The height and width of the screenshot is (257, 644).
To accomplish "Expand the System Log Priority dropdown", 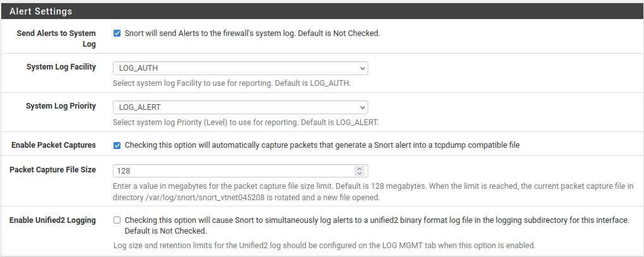I will click(x=240, y=107).
